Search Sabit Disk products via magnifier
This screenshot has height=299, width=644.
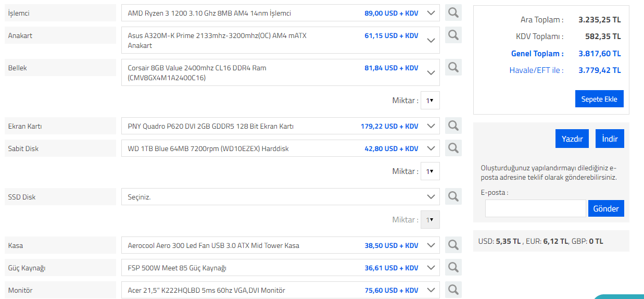453,148
